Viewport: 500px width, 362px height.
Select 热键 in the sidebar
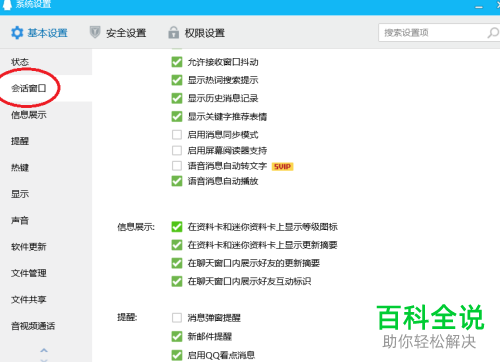(x=20, y=168)
